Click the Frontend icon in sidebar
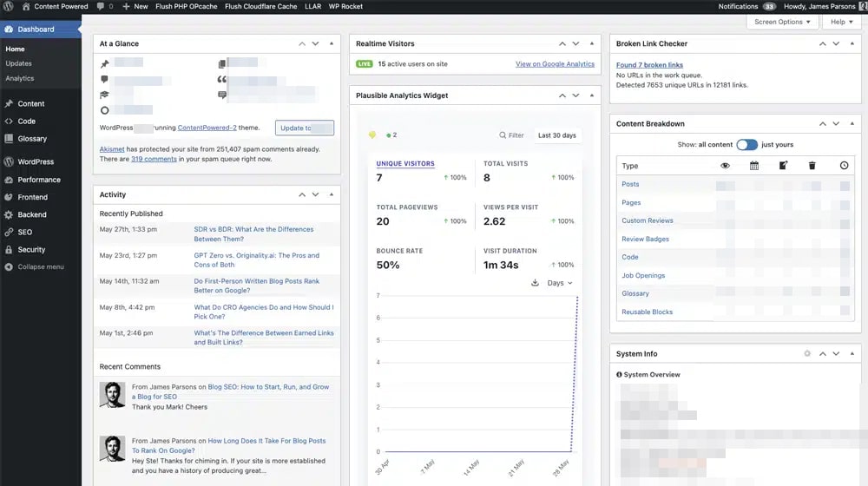Viewport: 868px width, 486px height. 9,197
